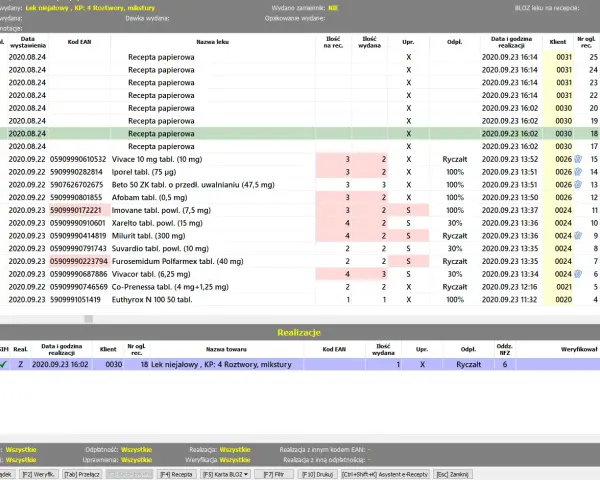Click the [F4] Recepta button
This screenshot has height=480, width=600.
176,474
